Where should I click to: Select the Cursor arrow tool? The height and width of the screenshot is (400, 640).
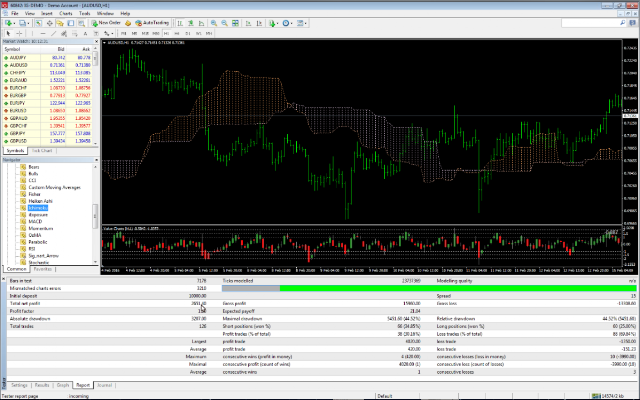point(8,33)
